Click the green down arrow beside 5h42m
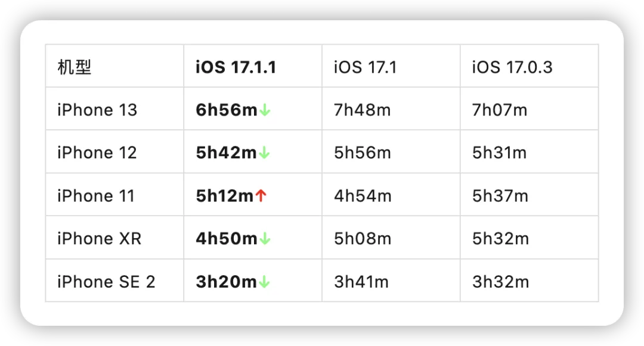 tap(265, 153)
